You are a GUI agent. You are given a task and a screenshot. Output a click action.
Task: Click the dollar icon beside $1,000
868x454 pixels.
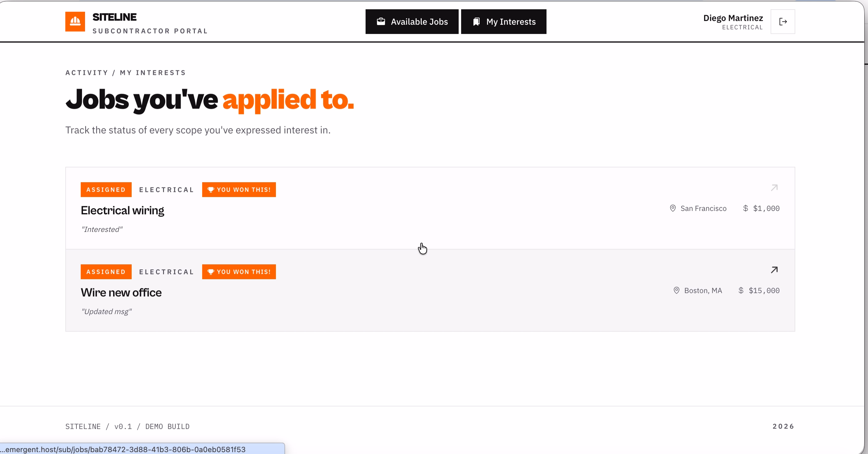(x=745, y=208)
